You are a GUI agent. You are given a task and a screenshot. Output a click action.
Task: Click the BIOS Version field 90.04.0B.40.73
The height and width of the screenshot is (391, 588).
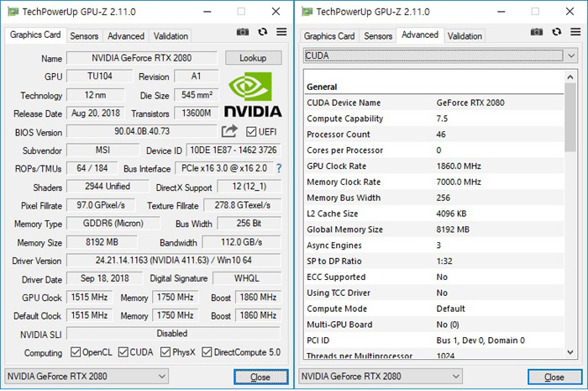(142, 131)
